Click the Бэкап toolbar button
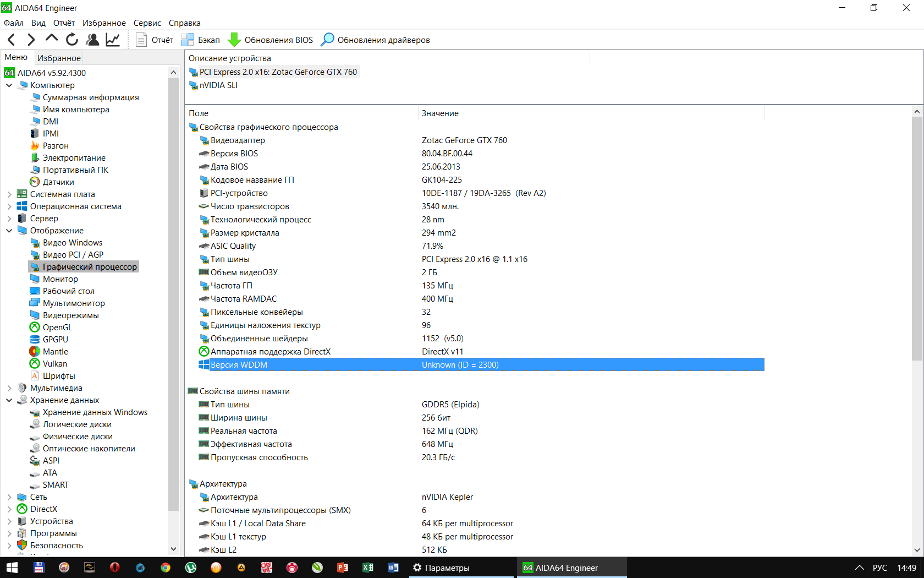This screenshot has width=924, height=578. tap(201, 40)
